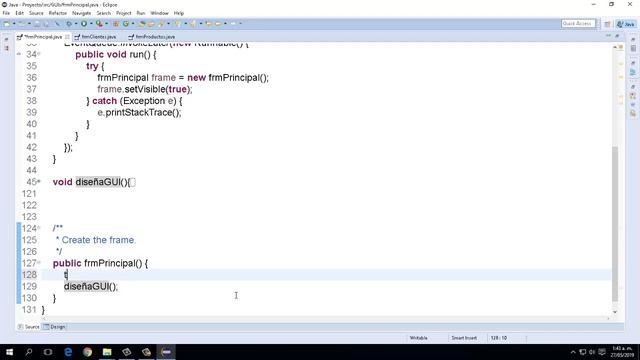Expand the folded diseñaGUI method on line 45
Viewport: 640px width, 360px height.
(39, 181)
